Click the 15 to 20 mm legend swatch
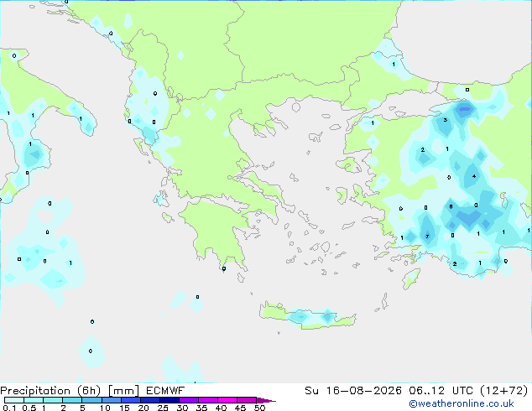The width and height of the screenshot is (532, 411). (130, 400)
